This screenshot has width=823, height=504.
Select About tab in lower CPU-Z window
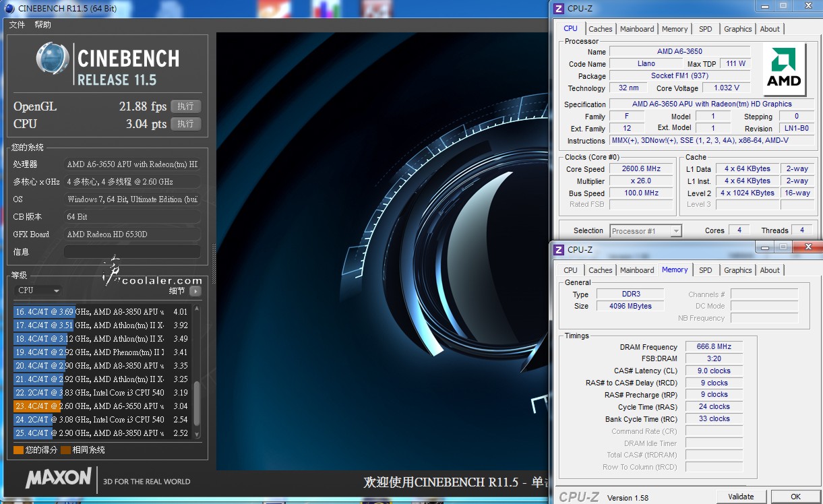click(x=770, y=270)
